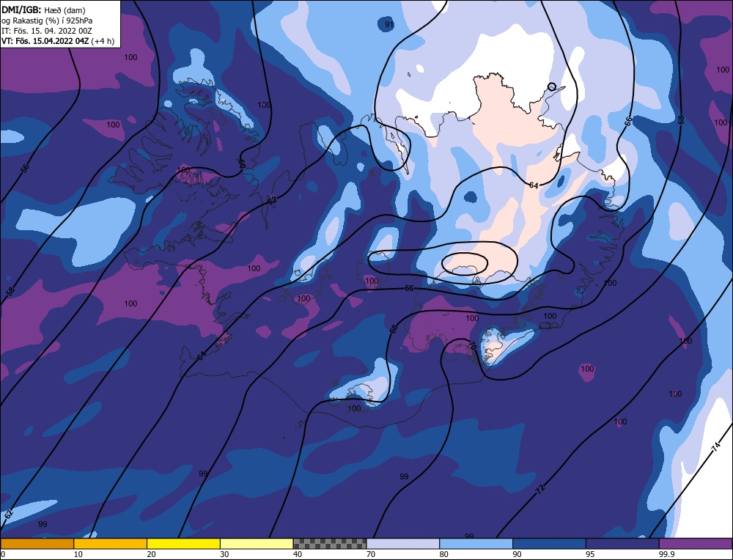This screenshot has width=733, height=560.
Task: Click the light blue 80–90 legend swatch
Action: (476, 543)
